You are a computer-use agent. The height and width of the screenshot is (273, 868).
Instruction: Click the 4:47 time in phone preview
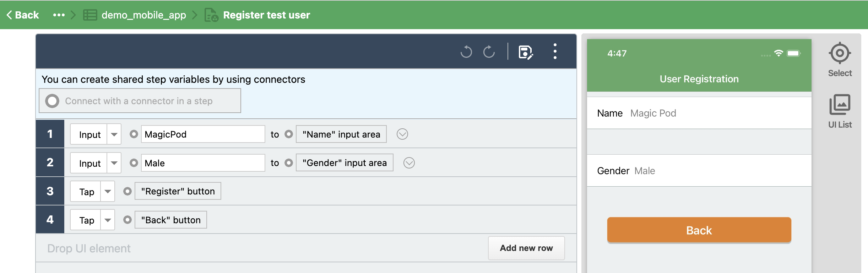coord(617,53)
